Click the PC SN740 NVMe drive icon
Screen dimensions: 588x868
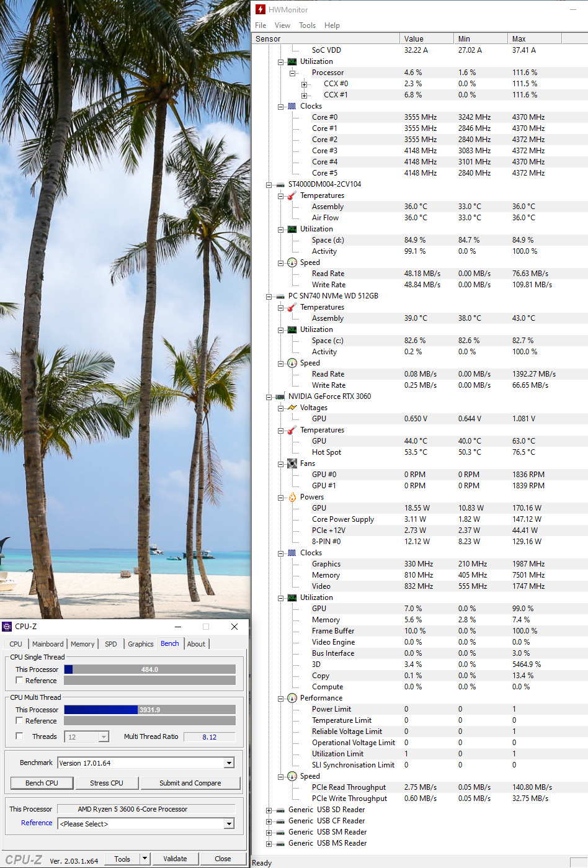280,297
